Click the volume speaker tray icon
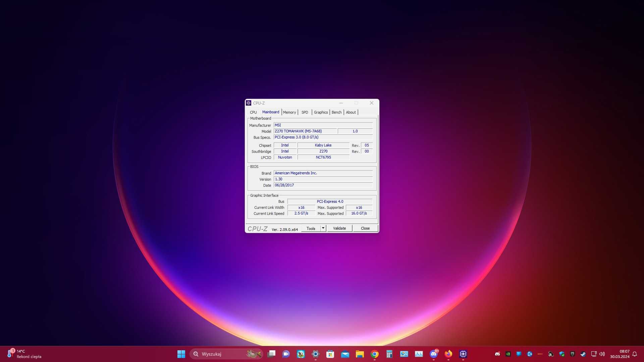This screenshot has width=644, height=362. coord(602,354)
